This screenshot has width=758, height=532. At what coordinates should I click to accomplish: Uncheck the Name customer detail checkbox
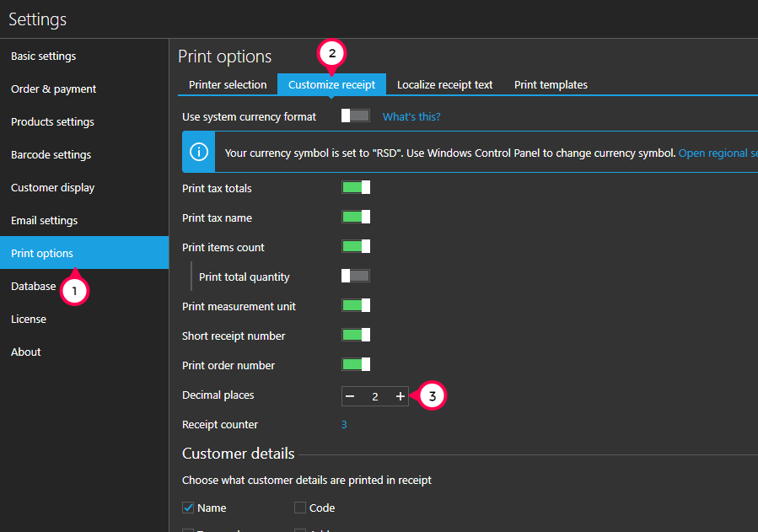pyautogui.click(x=188, y=508)
